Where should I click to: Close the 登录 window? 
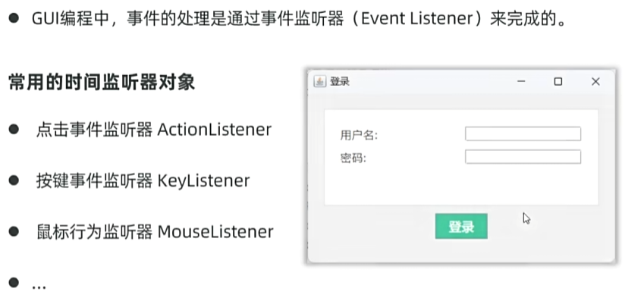[x=595, y=81]
